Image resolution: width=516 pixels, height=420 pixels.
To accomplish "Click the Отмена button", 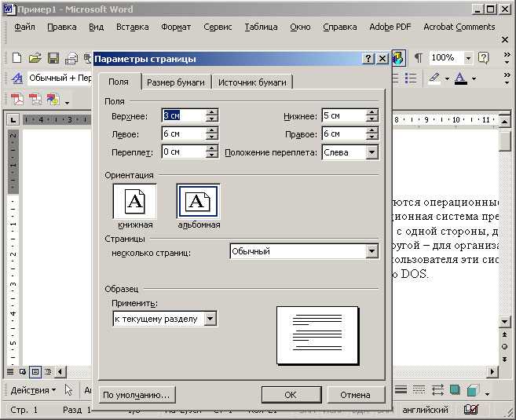I will click(x=356, y=395).
